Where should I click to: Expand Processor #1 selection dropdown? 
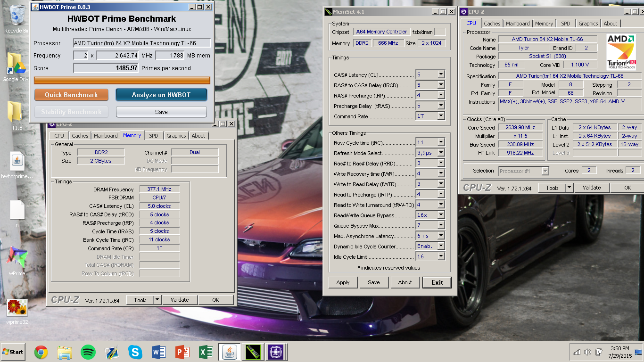pos(545,171)
